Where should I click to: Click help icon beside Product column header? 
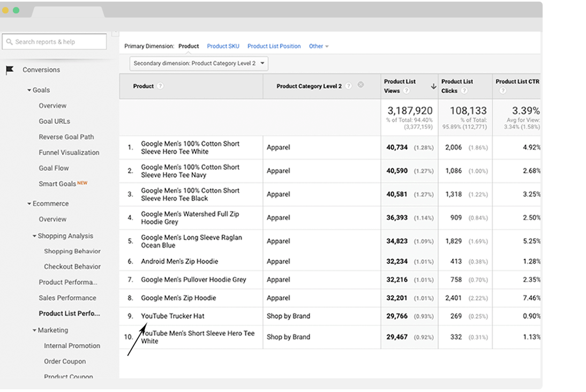160,86
